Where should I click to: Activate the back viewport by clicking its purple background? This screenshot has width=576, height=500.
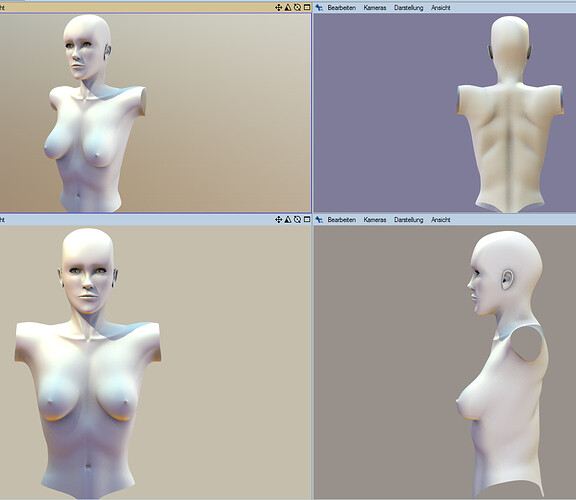tap(382, 110)
